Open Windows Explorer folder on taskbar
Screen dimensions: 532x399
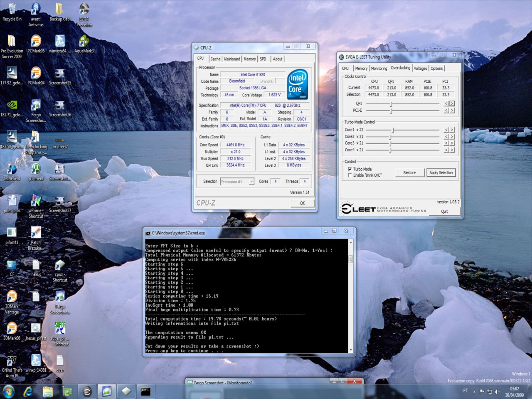pyautogui.click(x=48, y=391)
